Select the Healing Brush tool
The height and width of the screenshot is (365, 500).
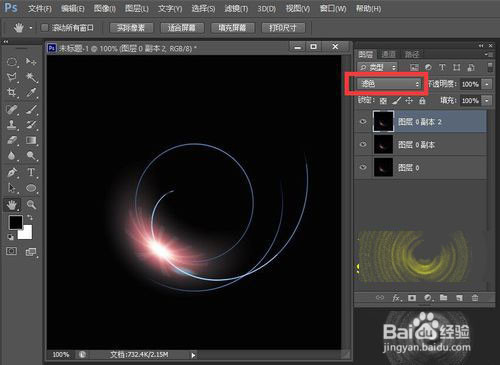point(12,109)
